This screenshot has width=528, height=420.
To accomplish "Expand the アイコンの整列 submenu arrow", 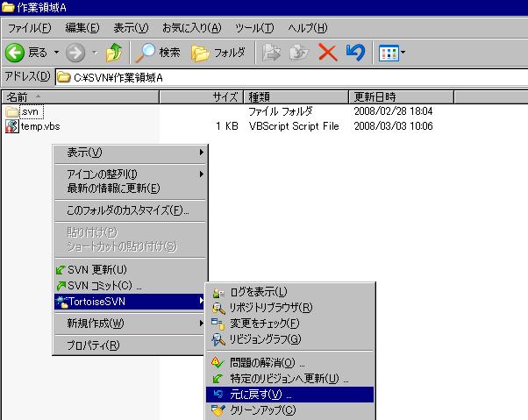I will (202, 174).
